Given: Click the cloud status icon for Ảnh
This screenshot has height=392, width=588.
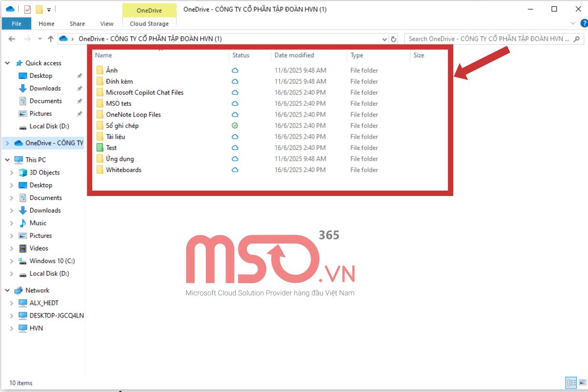Looking at the screenshot, I should point(235,70).
